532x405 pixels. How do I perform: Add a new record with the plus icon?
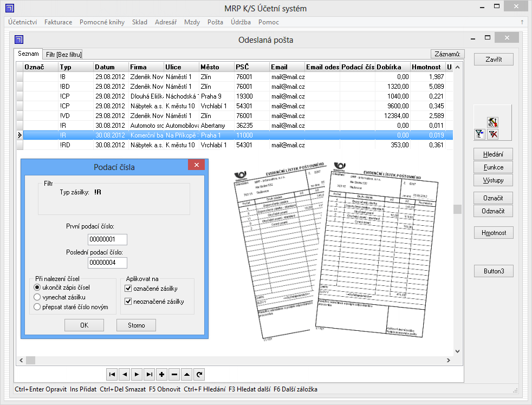[x=162, y=375]
